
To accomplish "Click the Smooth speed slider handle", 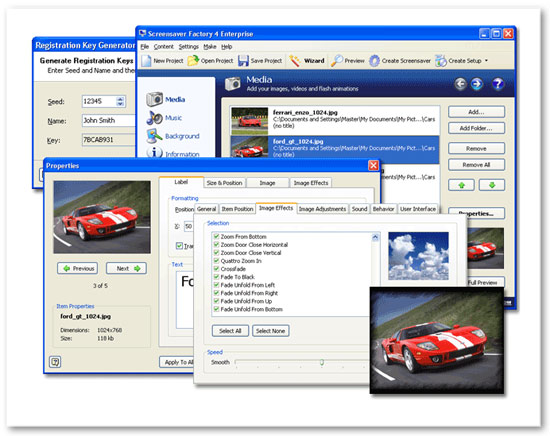I will click(321, 362).
